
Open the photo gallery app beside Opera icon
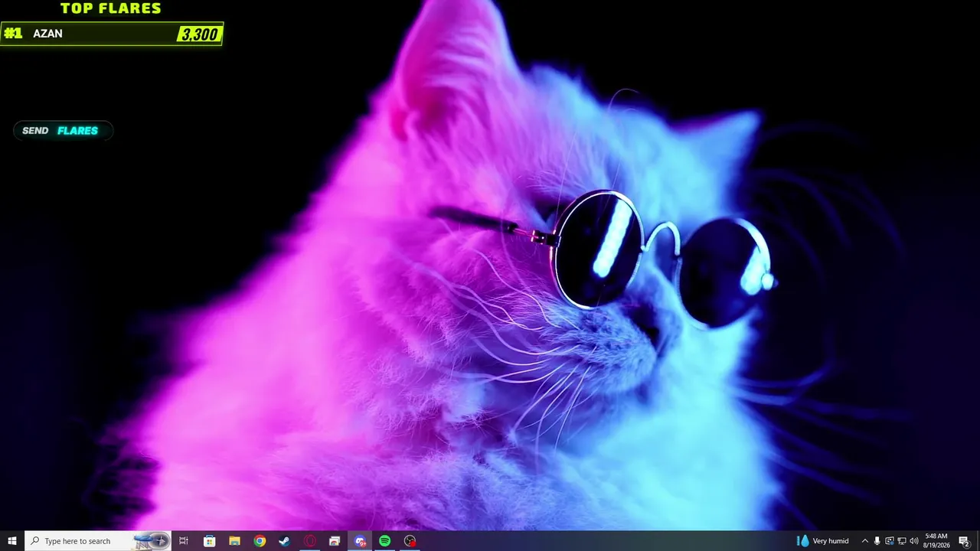pos(335,541)
